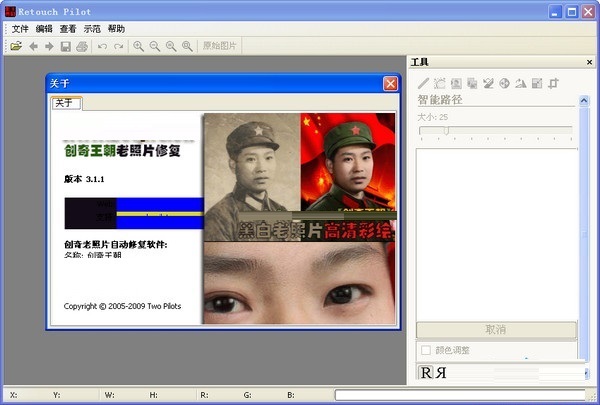Select the brush cleanup tool icon
The image size is (600, 405).
tap(488, 83)
